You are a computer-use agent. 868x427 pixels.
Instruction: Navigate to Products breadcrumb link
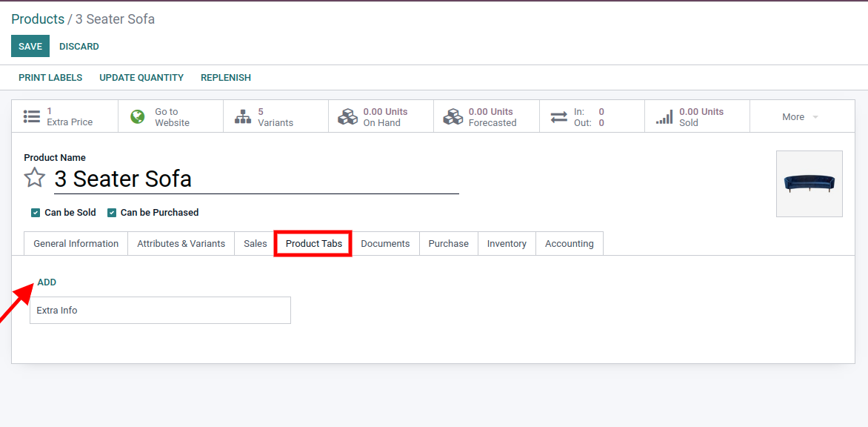38,19
